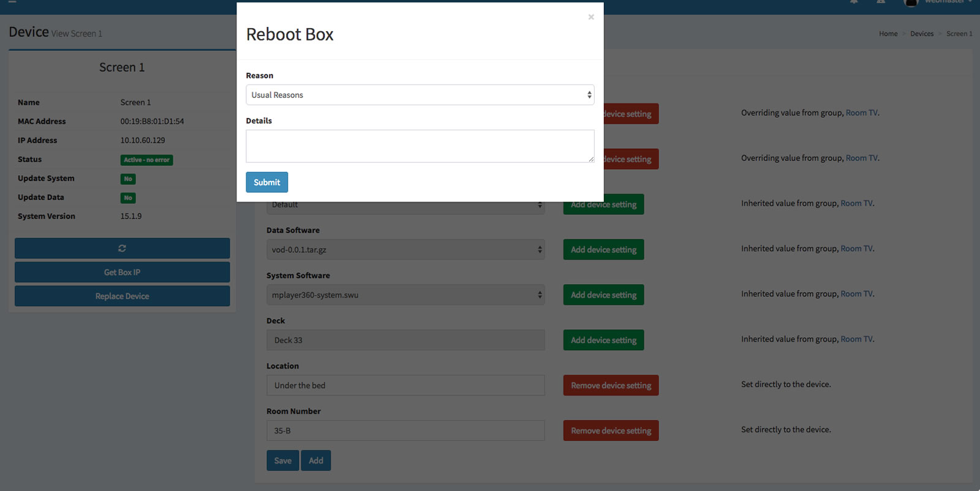Go to Home via the breadcrumb
Image resolution: width=980 pixels, height=491 pixels.
click(x=888, y=34)
